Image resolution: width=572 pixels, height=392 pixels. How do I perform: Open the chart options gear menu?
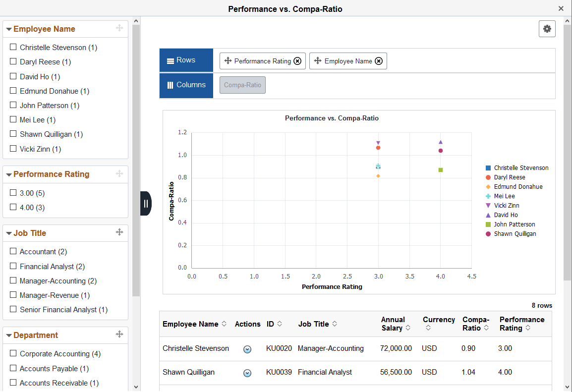[547, 29]
